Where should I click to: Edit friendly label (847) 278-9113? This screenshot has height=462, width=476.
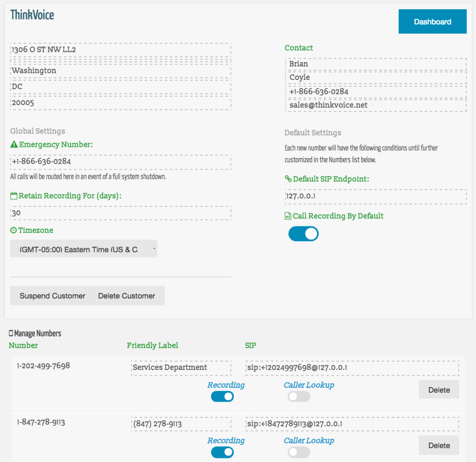[x=181, y=424]
